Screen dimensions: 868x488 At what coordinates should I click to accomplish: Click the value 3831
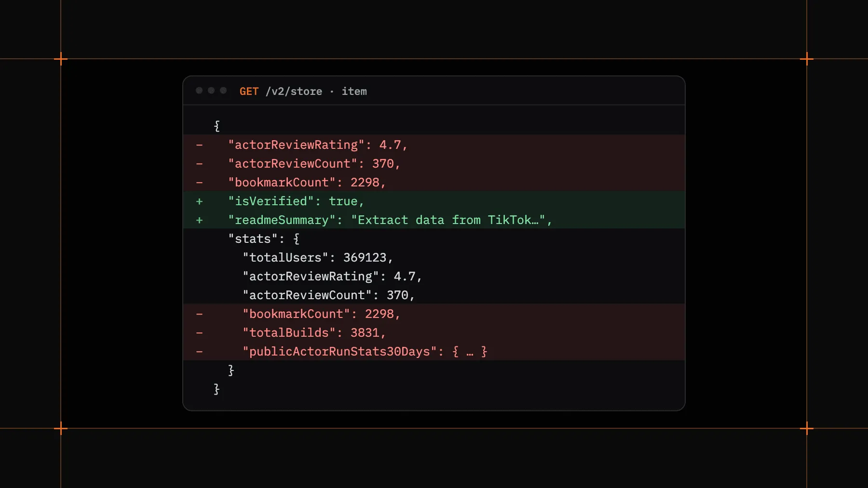365,333
